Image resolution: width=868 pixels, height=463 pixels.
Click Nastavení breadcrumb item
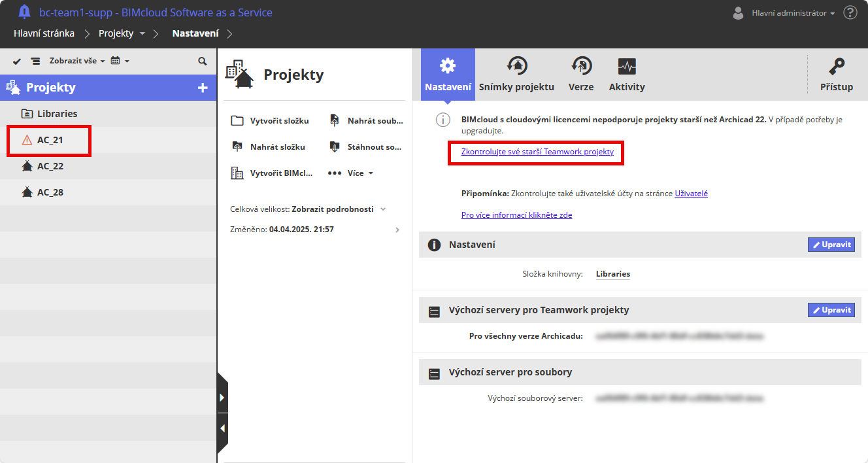click(195, 33)
